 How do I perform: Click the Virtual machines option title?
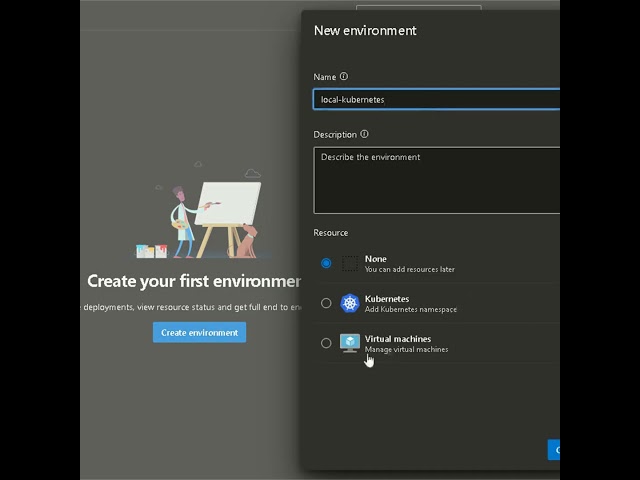[x=398, y=339]
